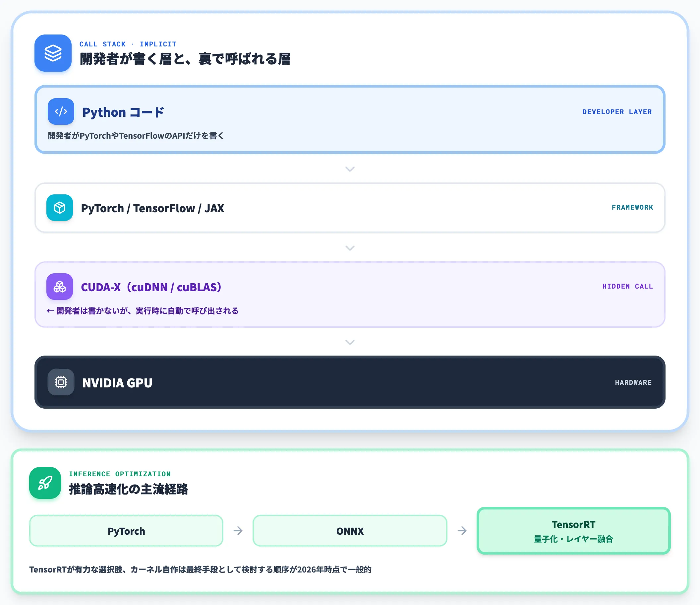Click the HARDWARE label

point(633,382)
